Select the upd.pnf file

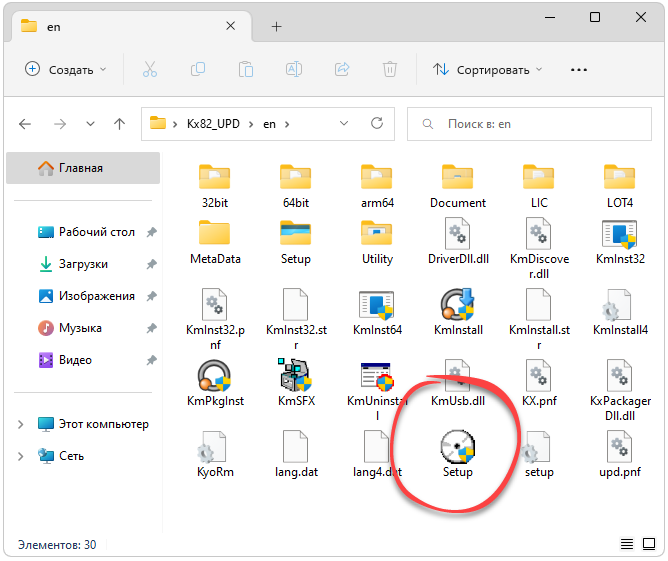[x=620, y=455]
